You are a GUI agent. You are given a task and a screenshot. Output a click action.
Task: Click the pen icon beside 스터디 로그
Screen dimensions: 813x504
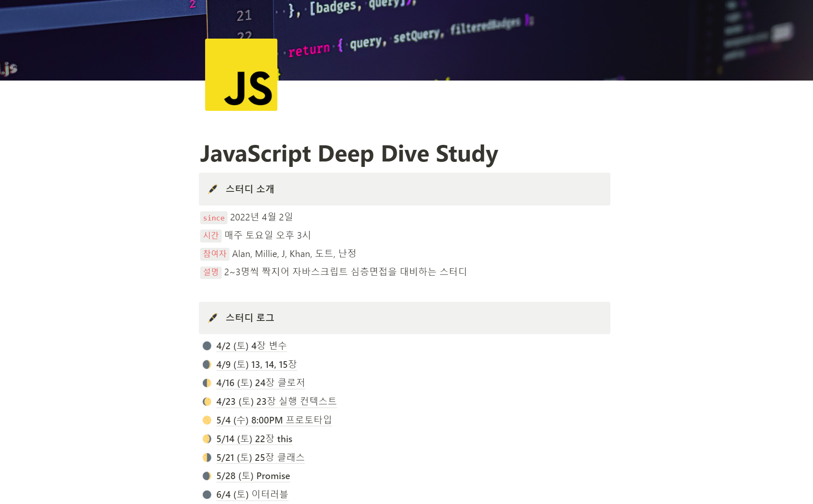[x=213, y=318]
